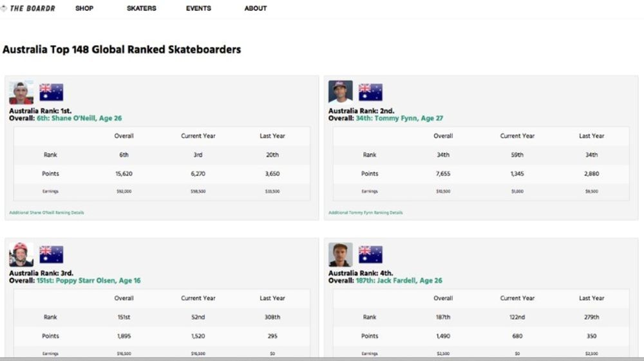This screenshot has width=644, height=361.
Task: Click Australia flag in Tommy Fynn card
Action: pos(370,92)
